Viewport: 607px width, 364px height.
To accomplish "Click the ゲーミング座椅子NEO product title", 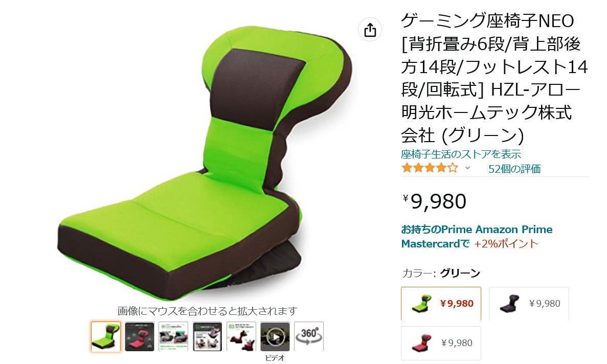I will point(494,78).
